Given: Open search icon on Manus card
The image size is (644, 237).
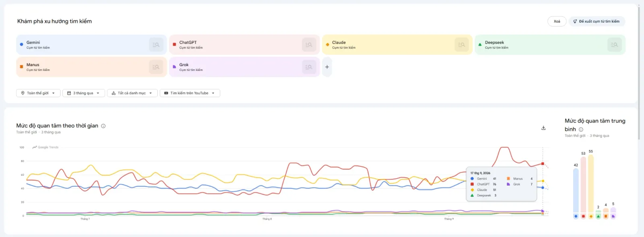Looking at the screenshot, I should click(156, 67).
